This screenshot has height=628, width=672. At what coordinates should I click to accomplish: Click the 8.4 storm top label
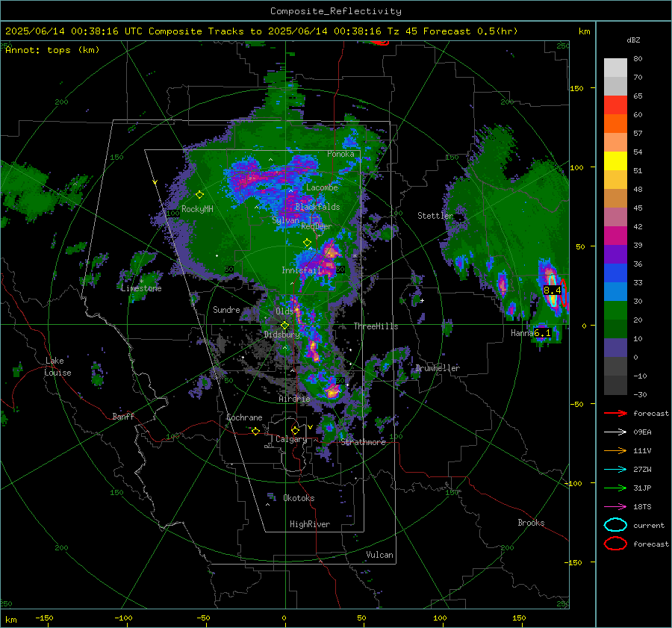pyautogui.click(x=552, y=290)
